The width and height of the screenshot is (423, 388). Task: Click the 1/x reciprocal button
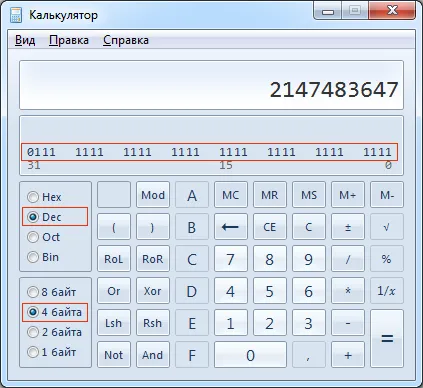(x=387, y=291)
